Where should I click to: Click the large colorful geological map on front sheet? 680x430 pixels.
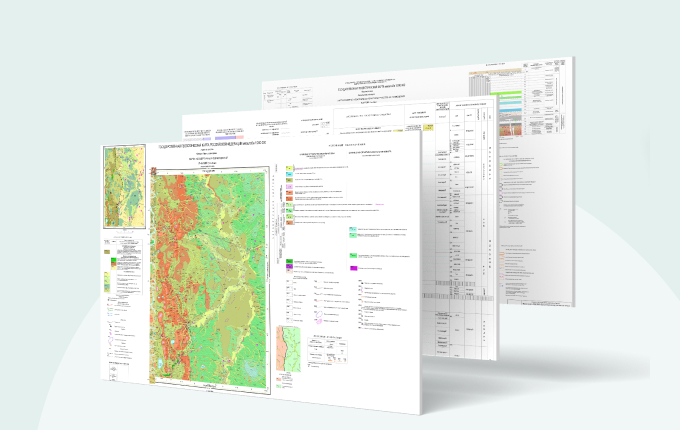click(x=209, y=280)
